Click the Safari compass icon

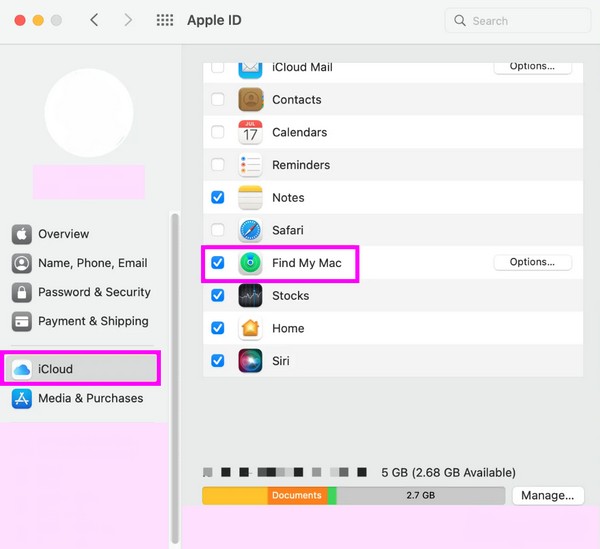pyautogui.click(x=250, y=230)
